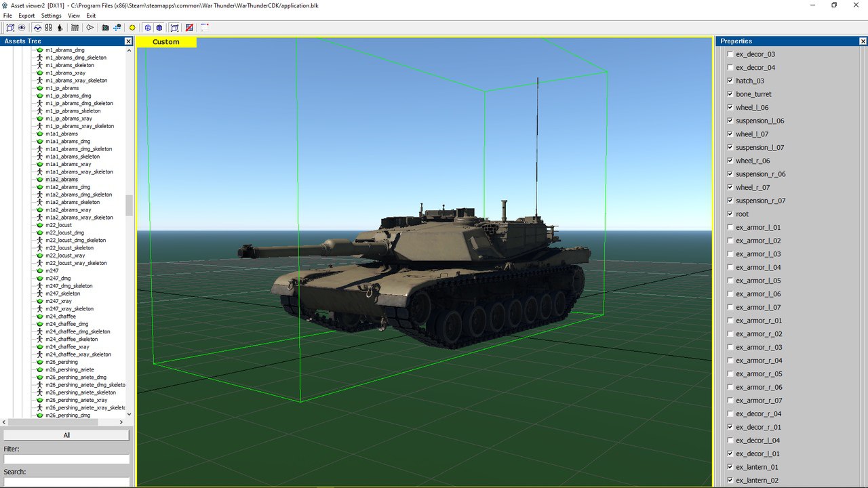Close the Assets Tree panel
This screenshot has height=488, width=868.
129,41
